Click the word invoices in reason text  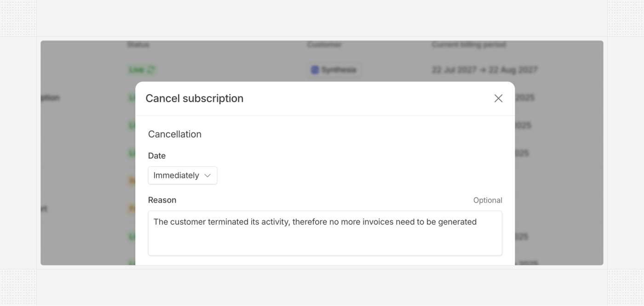tap(379, 222)
